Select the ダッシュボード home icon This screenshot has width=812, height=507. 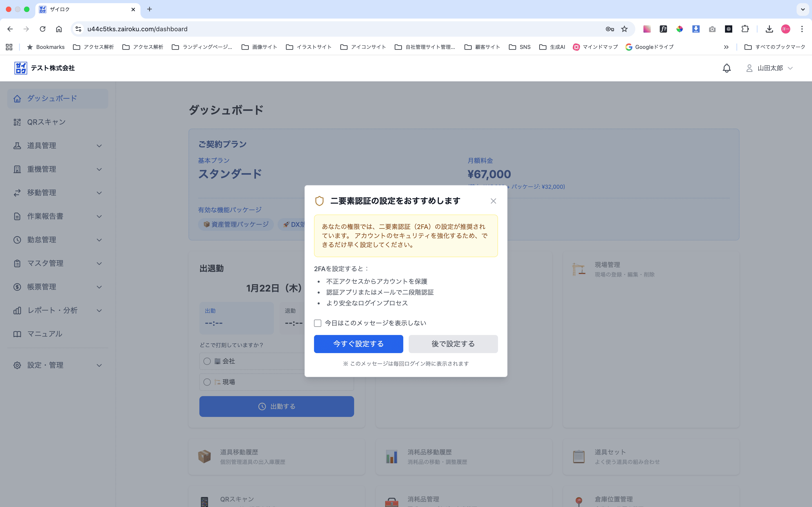coord(17,98)
